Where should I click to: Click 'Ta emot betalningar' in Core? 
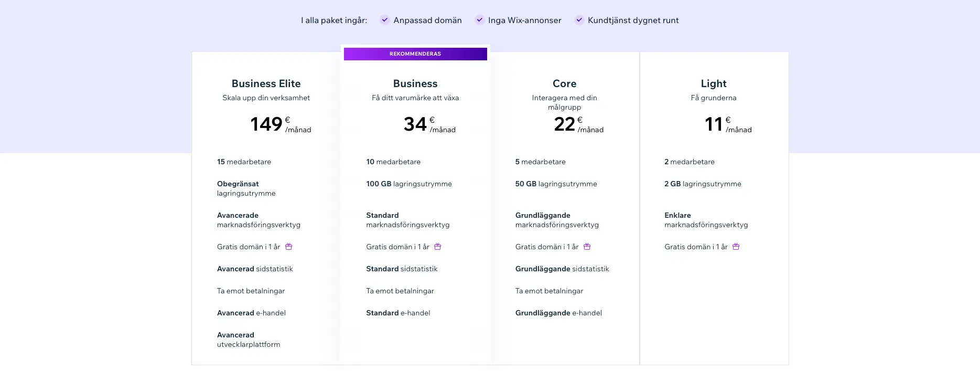coord(550,291)
